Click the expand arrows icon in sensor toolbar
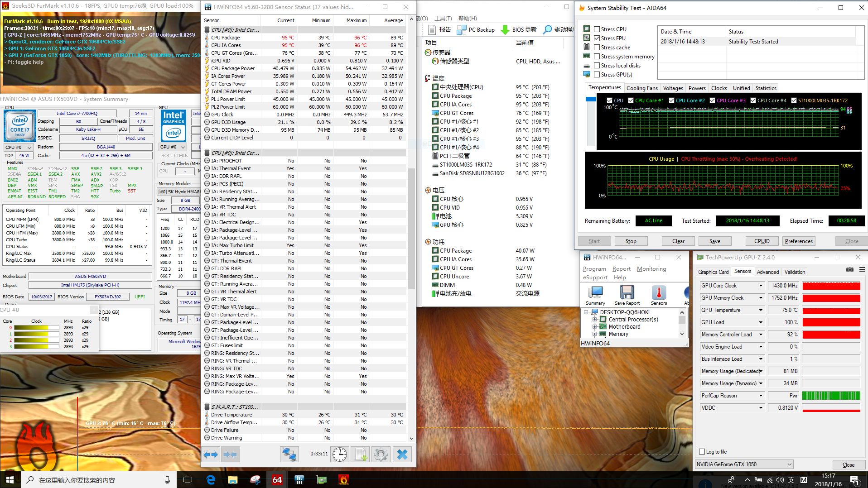 coord(210,454)
